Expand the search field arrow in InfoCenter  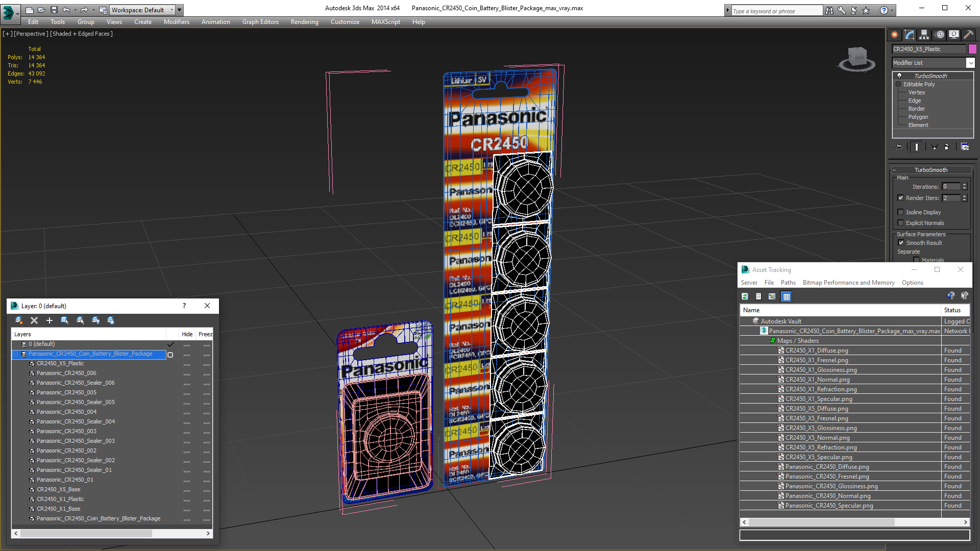728,10
